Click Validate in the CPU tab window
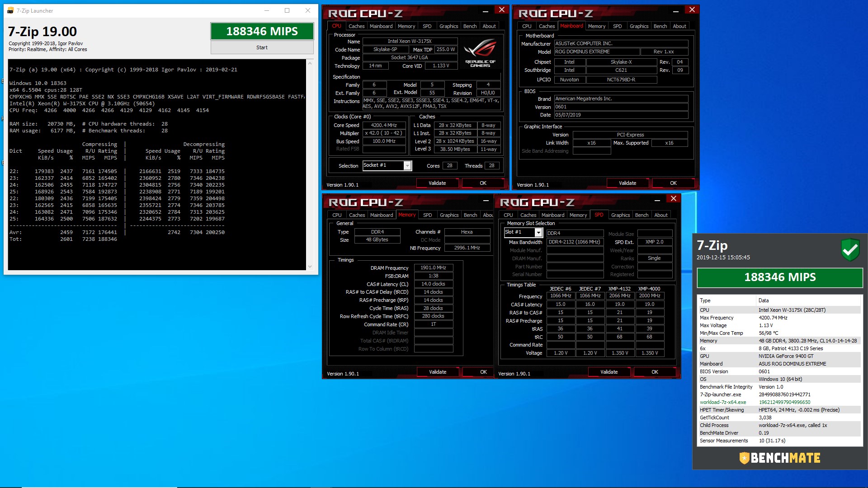The image size is (868, 488). (437, 183)
